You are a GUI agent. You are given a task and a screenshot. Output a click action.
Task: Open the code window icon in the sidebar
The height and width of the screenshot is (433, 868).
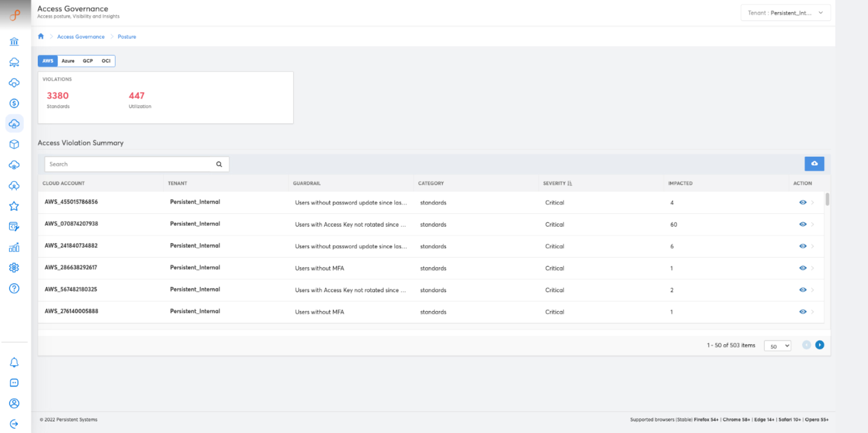click(x=14, y=227)
